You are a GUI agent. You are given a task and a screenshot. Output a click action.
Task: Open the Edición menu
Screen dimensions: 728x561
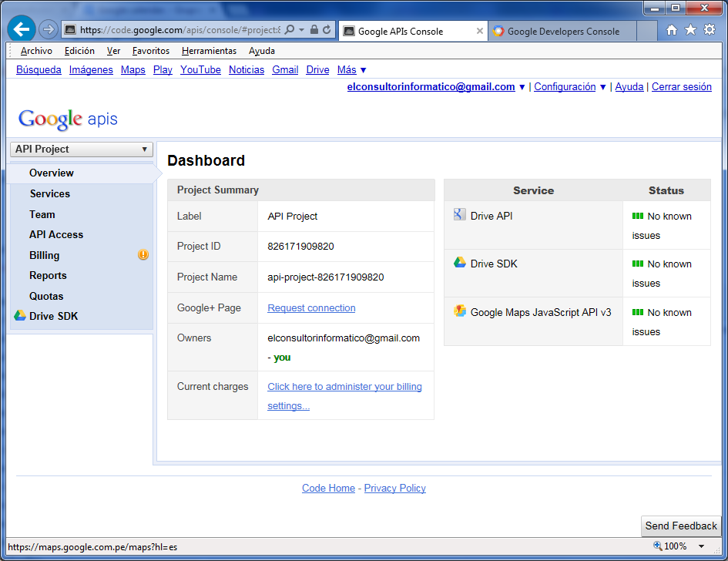point(79,51)
